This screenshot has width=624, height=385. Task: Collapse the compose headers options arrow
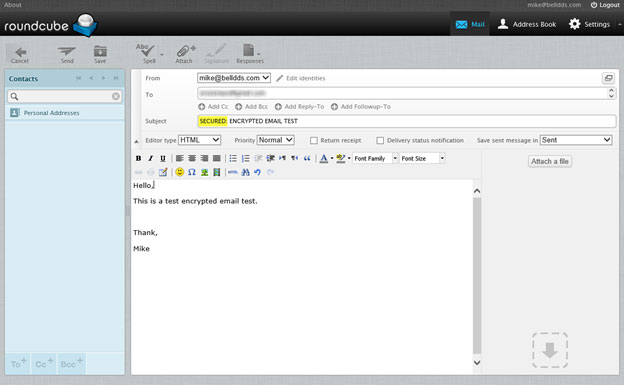tap(136, 141)
